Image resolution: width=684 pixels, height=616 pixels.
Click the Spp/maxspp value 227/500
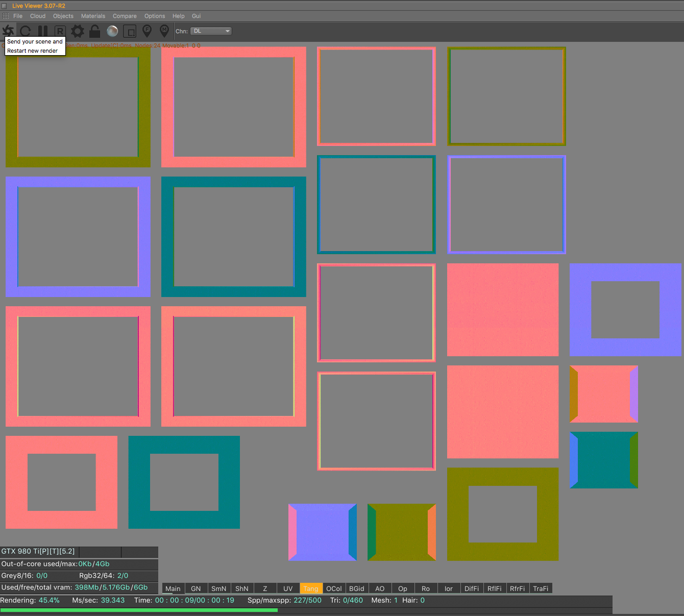coord(307,600)
